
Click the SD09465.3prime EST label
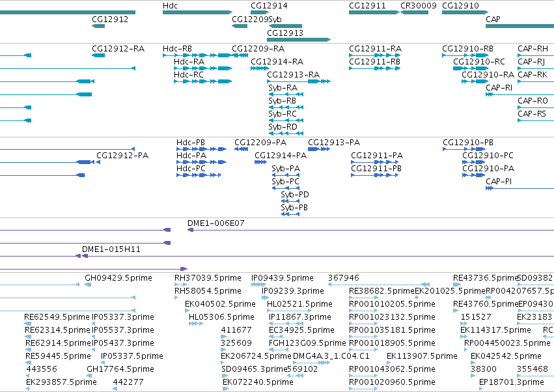click(255, 370)
